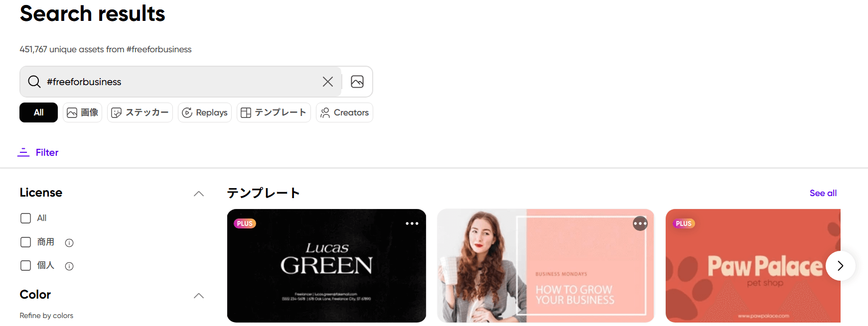Clear the #freeforbusiness search text
The image size is (868, 326).
point(327,82)
